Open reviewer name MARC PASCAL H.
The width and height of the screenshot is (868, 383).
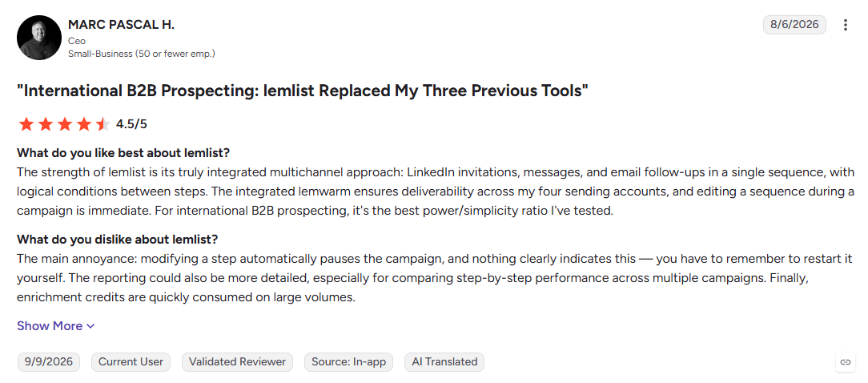[121, 25]
